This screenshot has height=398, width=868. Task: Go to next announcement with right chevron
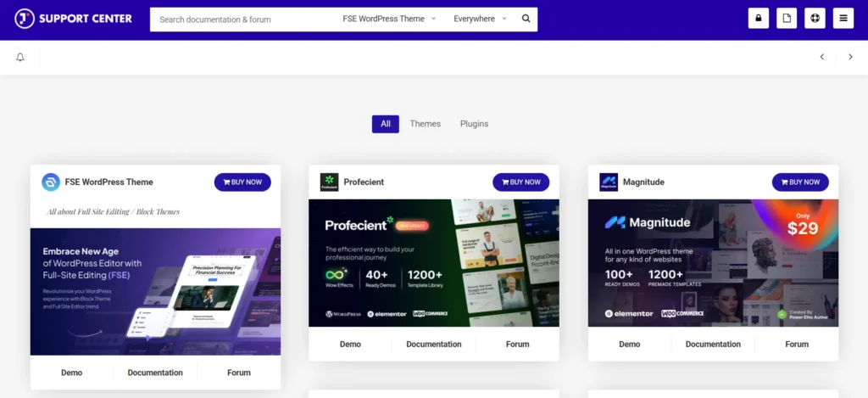pyautogui.click(x=850, y=57)
